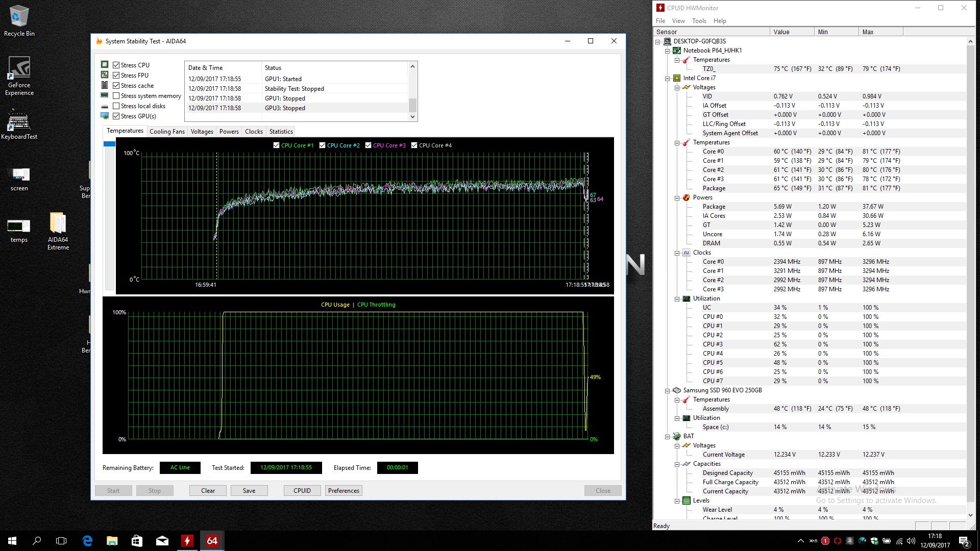The width and height of the screenshot is (980, 551).
Task: Open the CPUID button
Action: coord(302,490)
